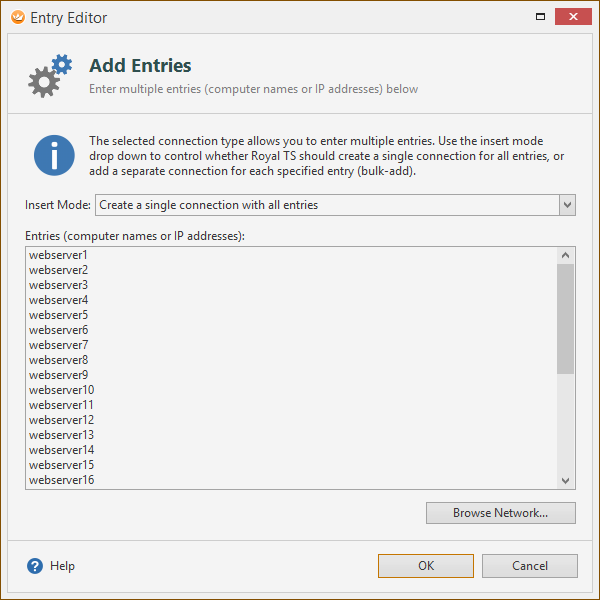The image size is (600, 600).
Task: Click the scroll down arrow in entries list
Action: point(565,480)
